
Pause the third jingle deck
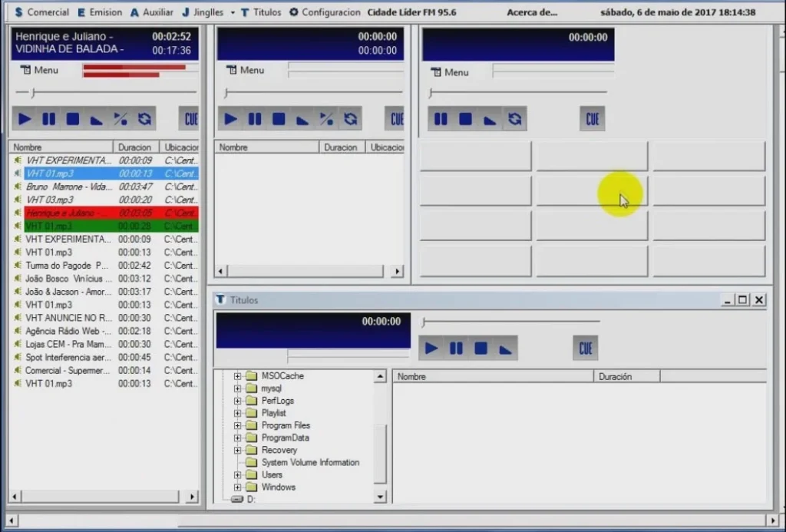point(441,119)
